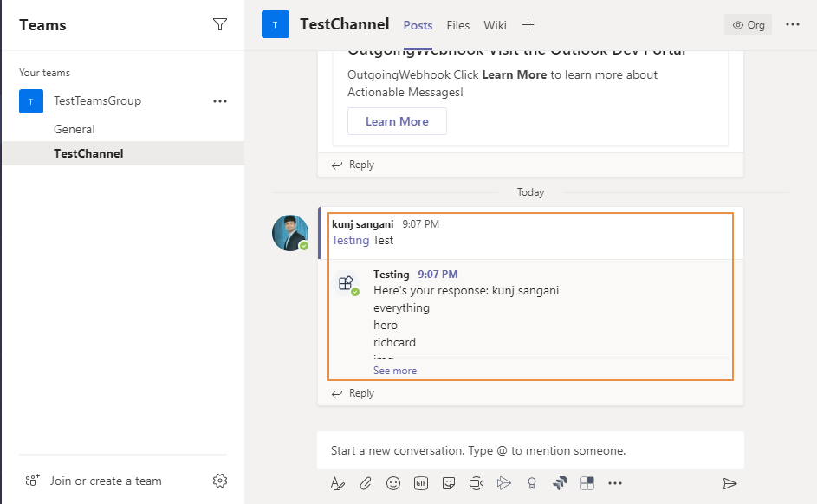Image resolution: width=817 pixels, height=504 pixels.
Task: Open the emoji picker
Action: pos(392,483)
